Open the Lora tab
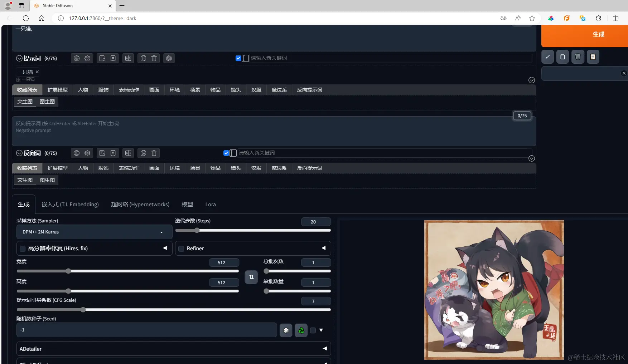Screen dimensions: 628x364 tap(211, 205)
